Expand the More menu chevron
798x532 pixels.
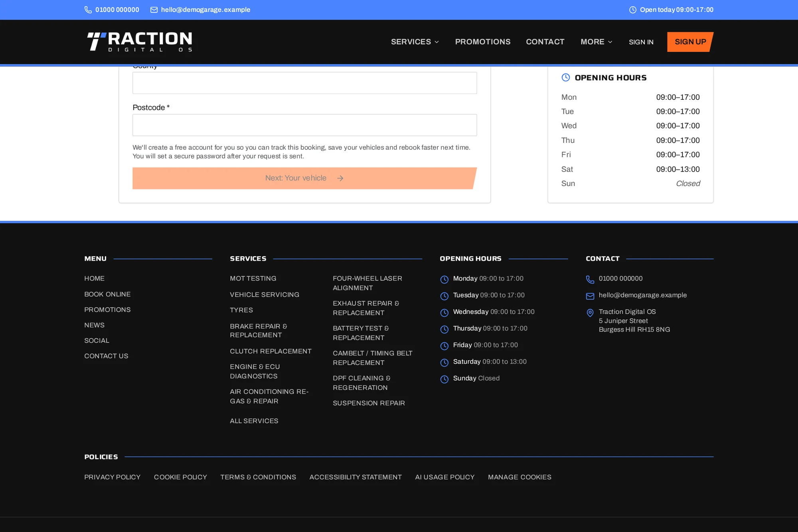point(610,42)
